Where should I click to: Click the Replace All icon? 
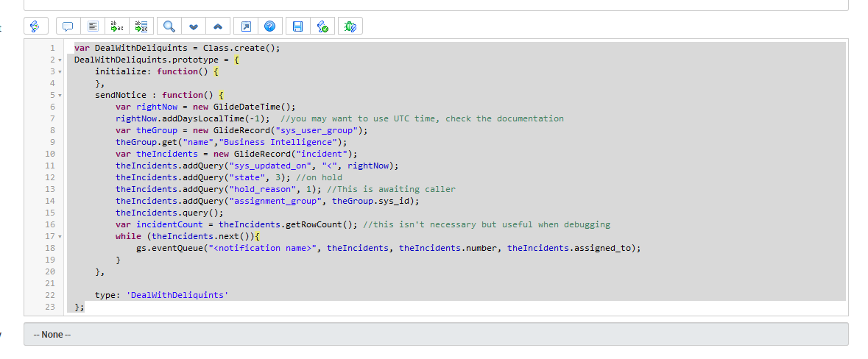point(141,26)
